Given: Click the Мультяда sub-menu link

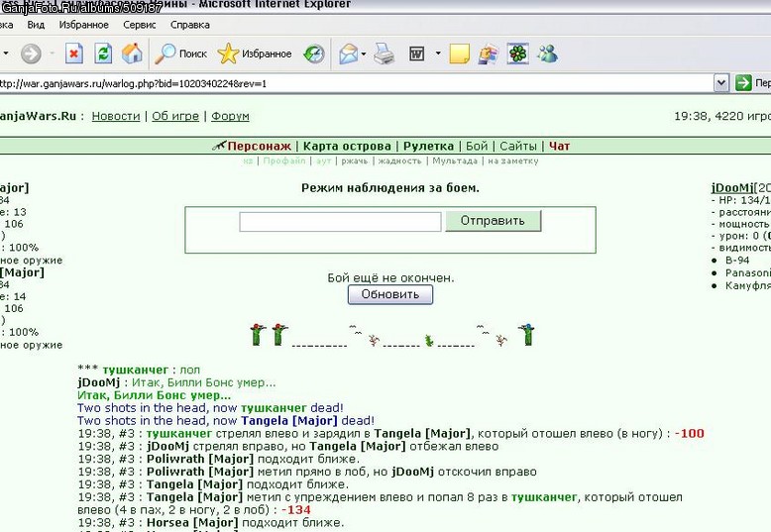Looking at the screenshot, I should tap(455, 160).
